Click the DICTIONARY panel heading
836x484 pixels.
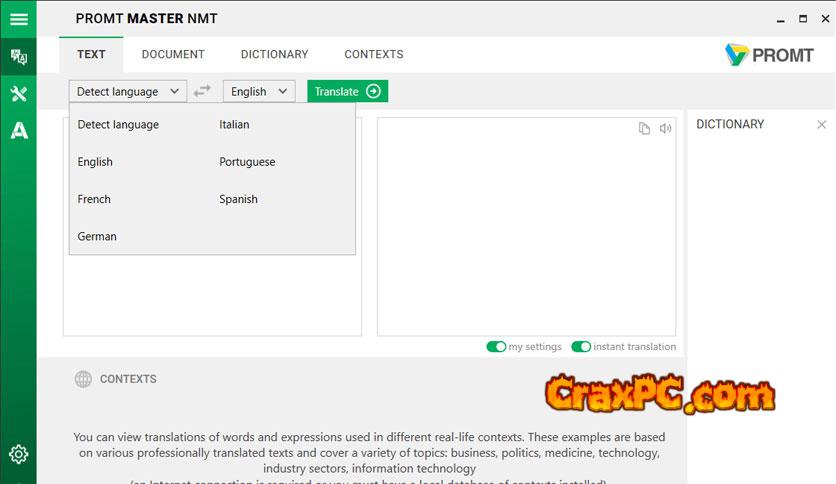click(730, 124)
